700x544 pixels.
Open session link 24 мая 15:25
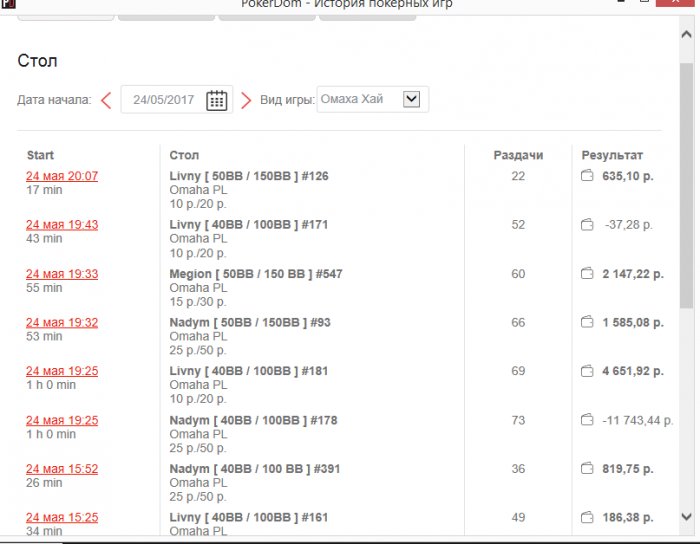point(62,517)
